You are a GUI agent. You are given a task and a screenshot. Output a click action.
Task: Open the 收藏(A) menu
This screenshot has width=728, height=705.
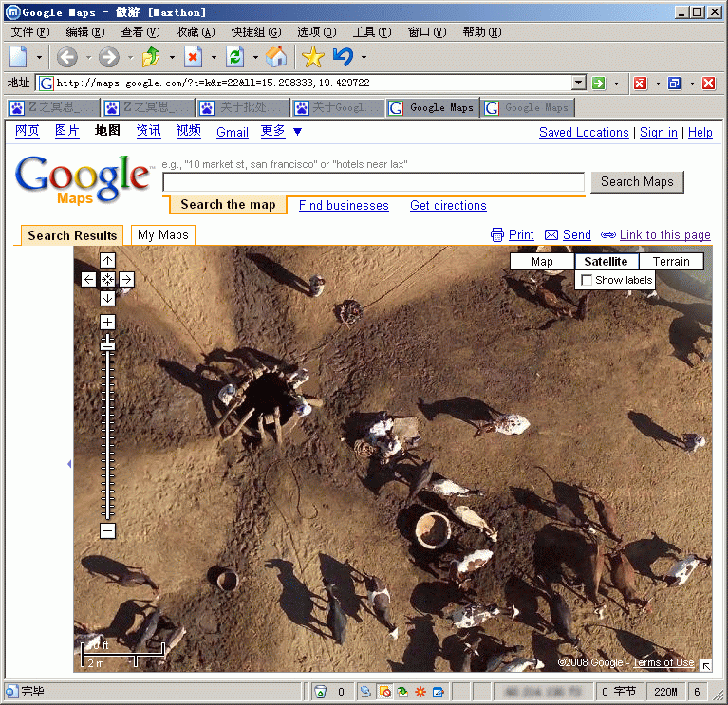[196, 32]
